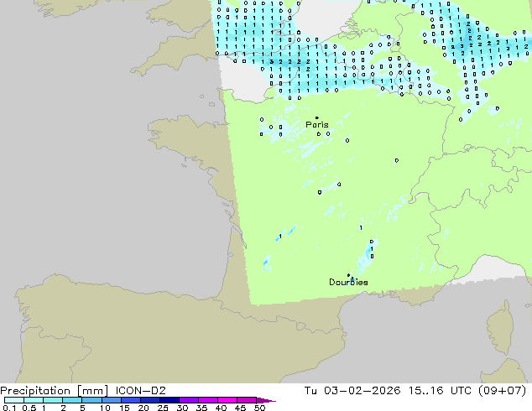Click the ICON-D2 model name
532x411 pixels.
pos(140,391)
